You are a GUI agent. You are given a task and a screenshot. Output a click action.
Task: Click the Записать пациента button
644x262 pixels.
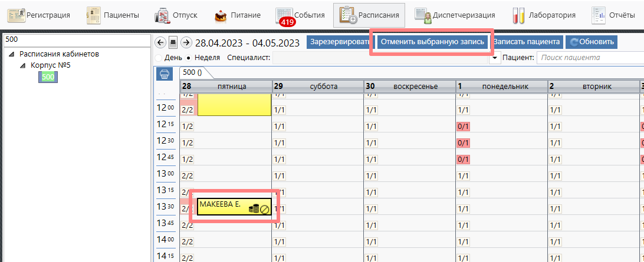point(528,42)
